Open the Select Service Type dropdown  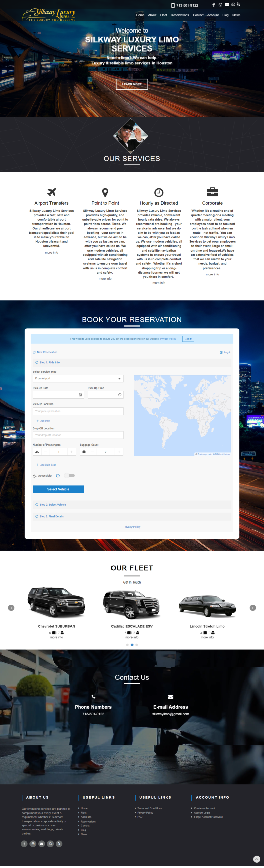(x=78, y=378)
